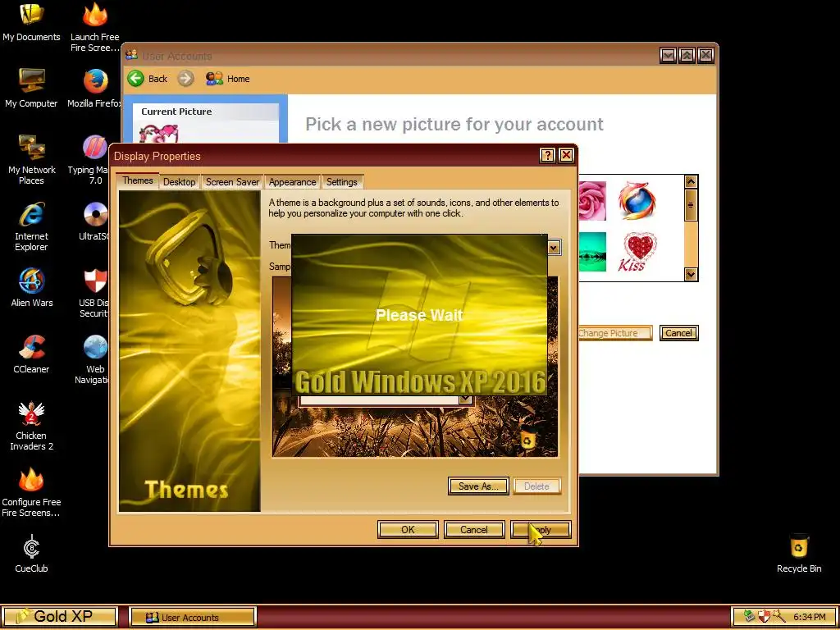840x630 pixels.
Task: Select the Kiss heart account picture
Action: tap(638, 252)
